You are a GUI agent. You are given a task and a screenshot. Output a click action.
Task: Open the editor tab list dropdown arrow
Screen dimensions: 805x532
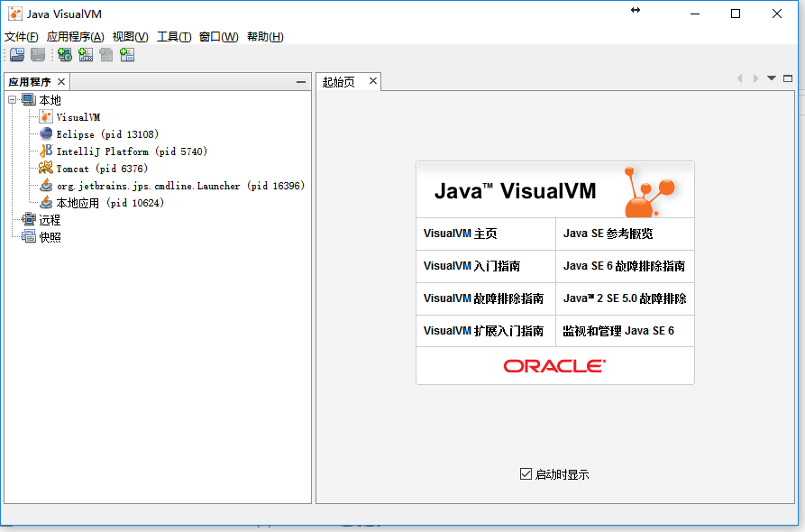(771, 78)
